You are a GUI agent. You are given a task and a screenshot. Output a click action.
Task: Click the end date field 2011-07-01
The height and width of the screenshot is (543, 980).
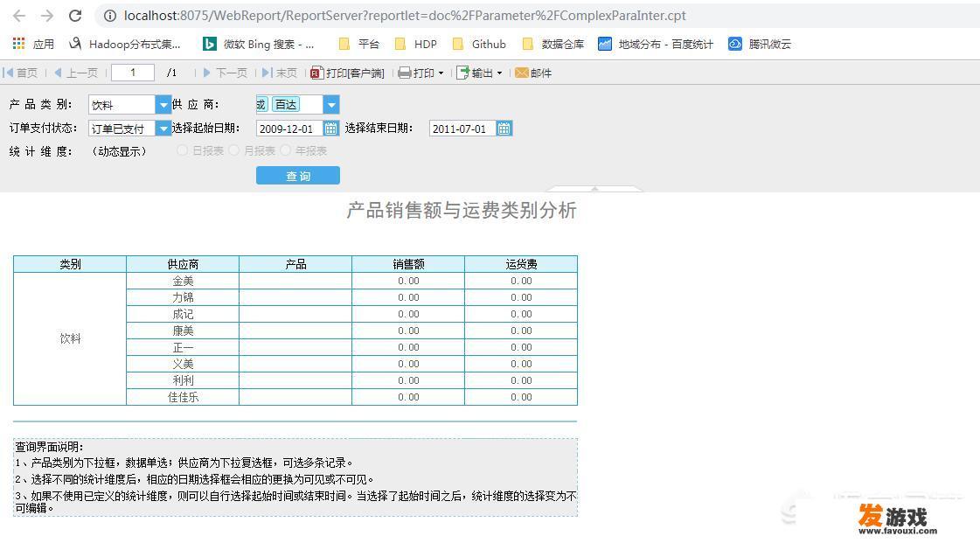click(x=462, y=129)
